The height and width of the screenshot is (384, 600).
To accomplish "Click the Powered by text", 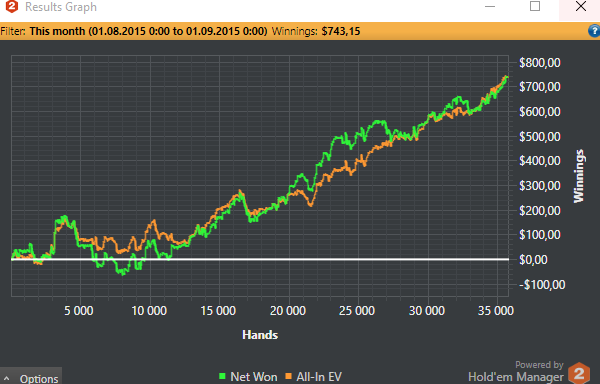I will click(x=539, y=364).
